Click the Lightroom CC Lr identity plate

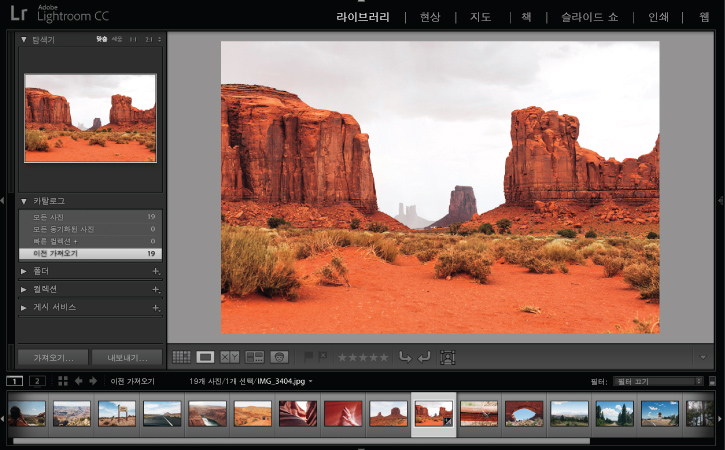[x=59, y=14]
